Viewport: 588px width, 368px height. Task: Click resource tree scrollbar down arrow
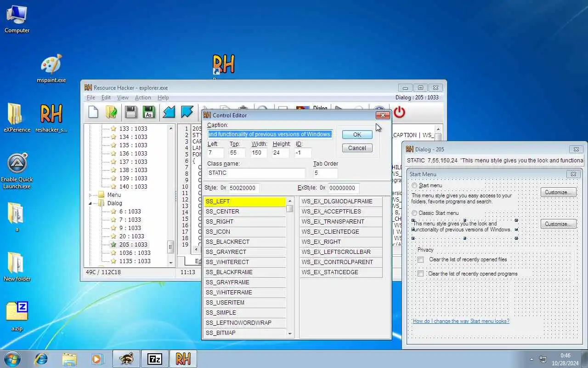pyautogui.click(x=171, y=262)
